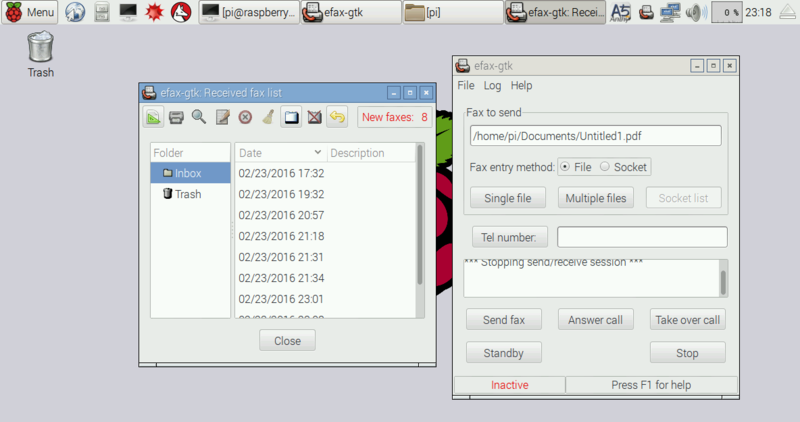Click the New faxes: 8 indicator

coord(395,117)
